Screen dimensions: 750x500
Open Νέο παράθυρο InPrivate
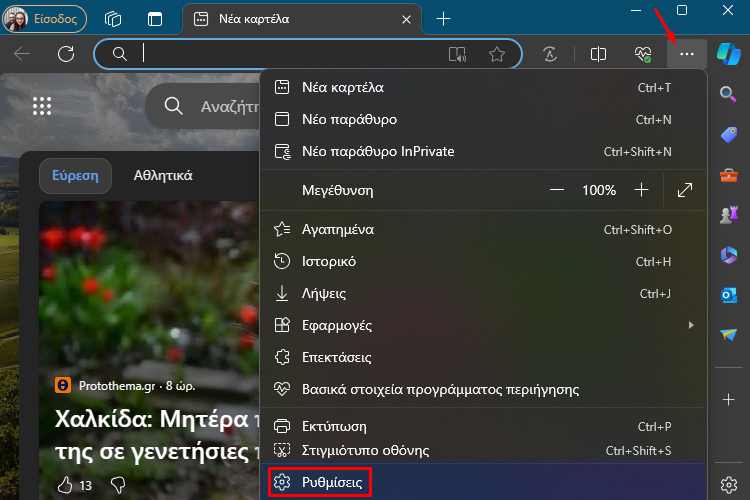pos(483,152)
